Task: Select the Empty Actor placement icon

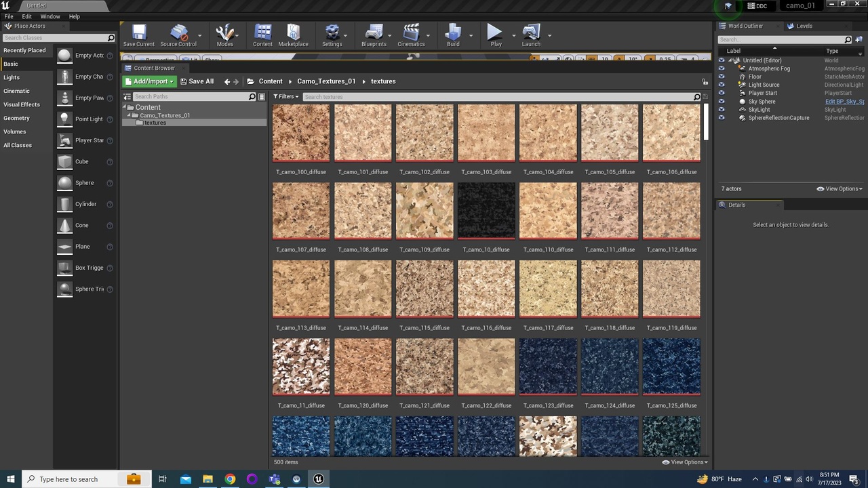Action: (64, 56)
